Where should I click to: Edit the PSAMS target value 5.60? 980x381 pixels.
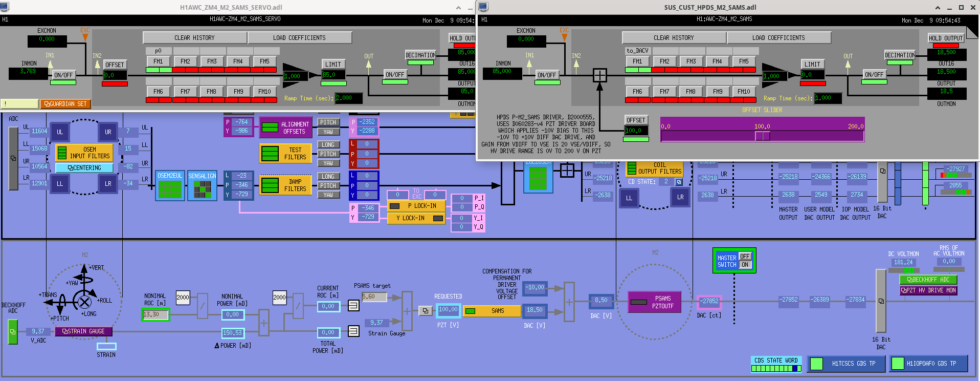[374, 297]
